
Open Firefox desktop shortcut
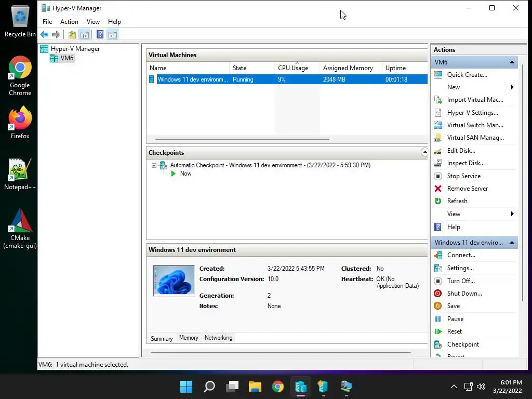(x=20, y=123)
